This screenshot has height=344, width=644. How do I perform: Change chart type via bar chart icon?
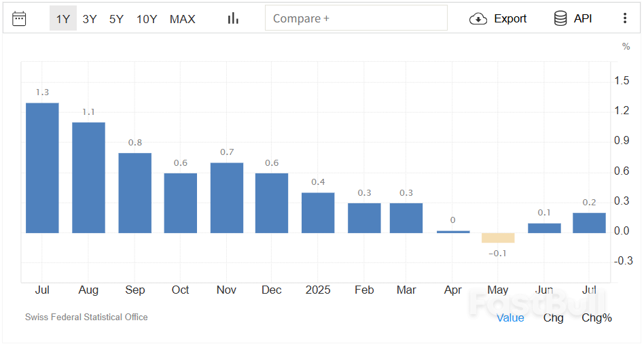click(x=233, y=18)
